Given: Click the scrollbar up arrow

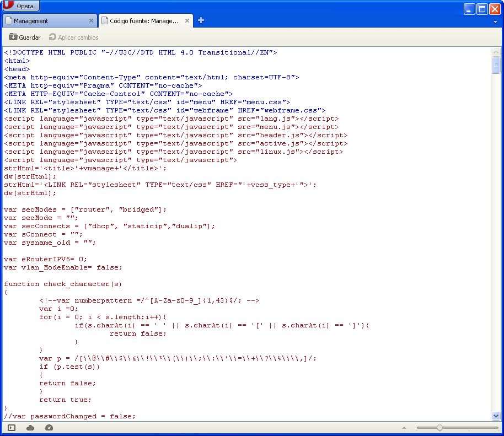Looking at the screenshot, I should [496, 52].
